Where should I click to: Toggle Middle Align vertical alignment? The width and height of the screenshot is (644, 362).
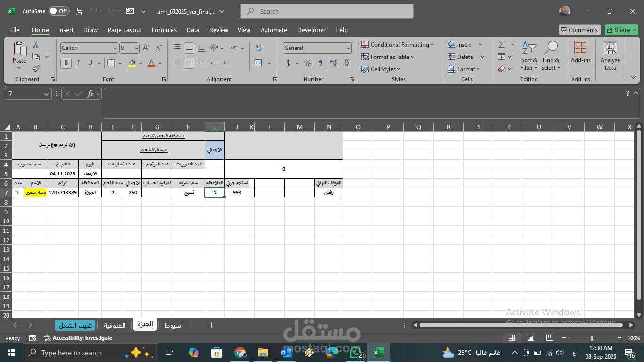190,48
